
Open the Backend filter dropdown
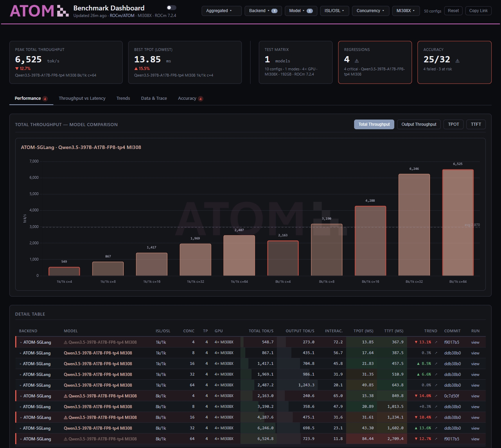[x=263, y=11]
